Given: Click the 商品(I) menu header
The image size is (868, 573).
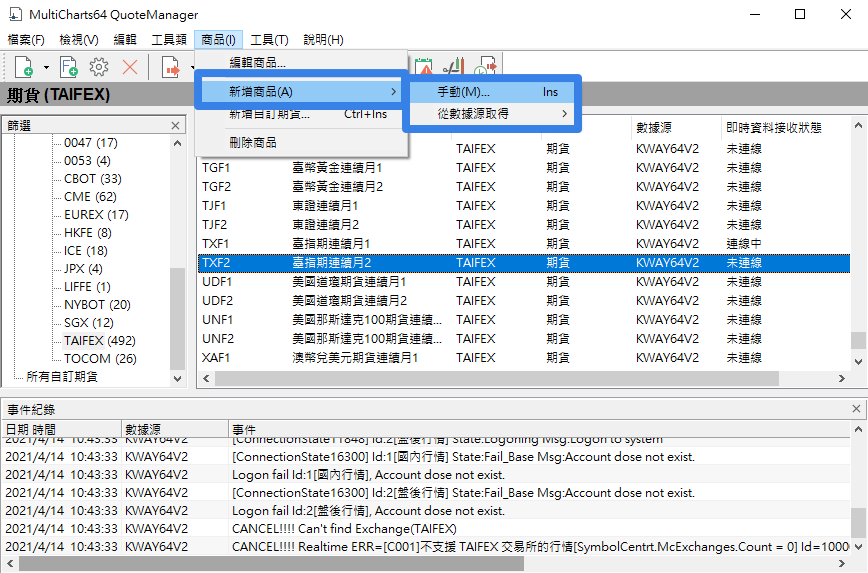Looking at the screenshot, I should (x=218, y=40).
